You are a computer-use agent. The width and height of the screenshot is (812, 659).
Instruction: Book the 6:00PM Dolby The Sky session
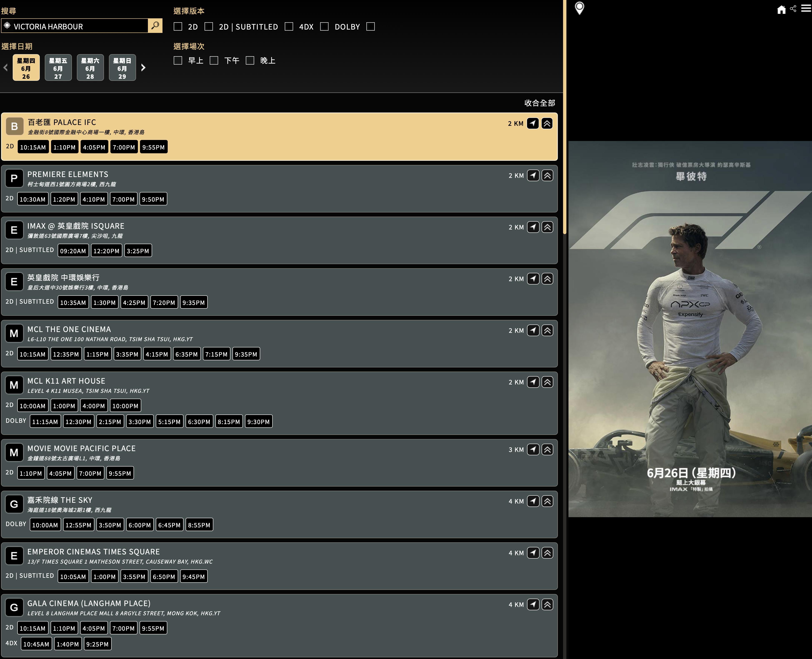(x=140, y=525)
